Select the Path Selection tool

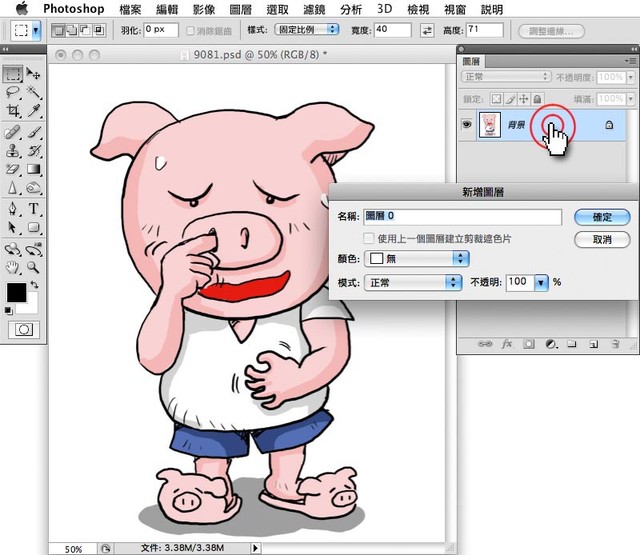point(12,227)
